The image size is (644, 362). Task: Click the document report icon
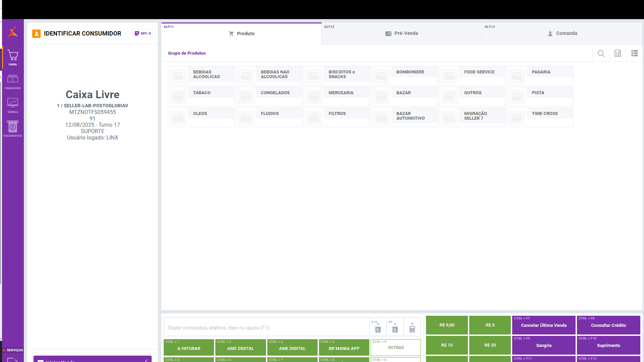[x=618, y=53]
